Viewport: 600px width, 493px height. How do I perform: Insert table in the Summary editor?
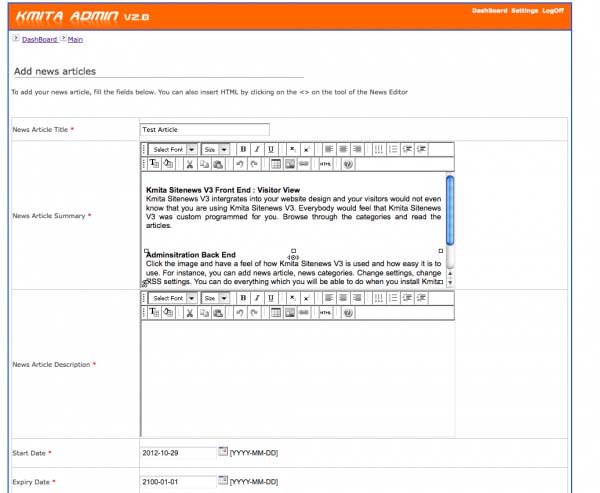pos(276,164)
